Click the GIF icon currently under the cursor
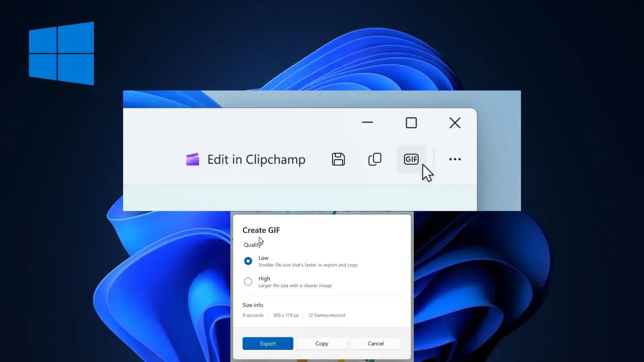The height and width of the screenshot is (362, 644). click(x=411, y=159)
